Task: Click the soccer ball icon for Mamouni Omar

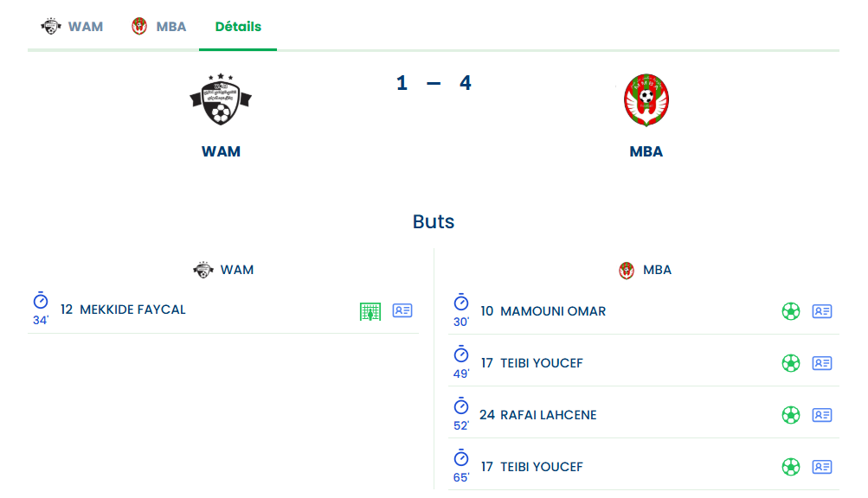Action: [x=791, y=311]
